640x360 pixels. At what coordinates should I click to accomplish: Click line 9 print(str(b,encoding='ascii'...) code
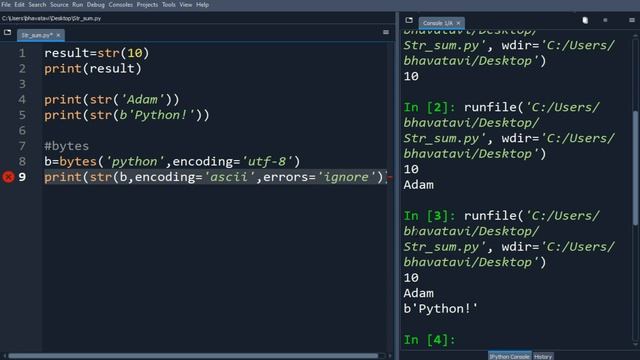click(216, 177)
